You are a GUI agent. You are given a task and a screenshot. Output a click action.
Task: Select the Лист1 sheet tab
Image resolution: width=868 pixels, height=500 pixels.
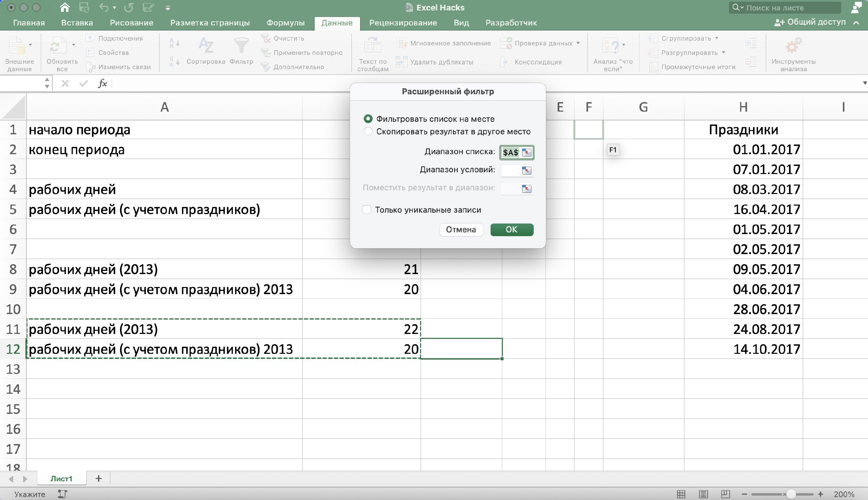point(61,478)
